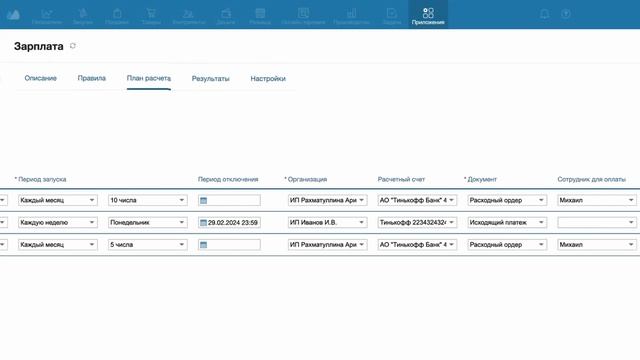Expand the Понедельник day dropdown
The width and height of the screenshot is (640, 360).
click(147, 222)
